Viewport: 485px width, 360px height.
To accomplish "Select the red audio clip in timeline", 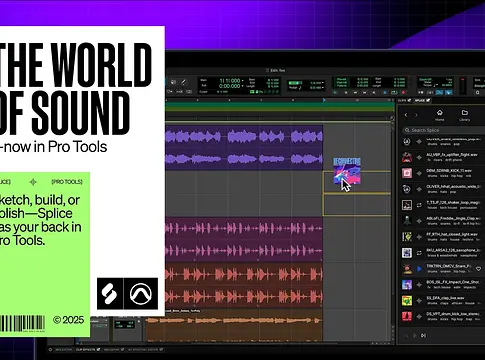I will 244,285.
